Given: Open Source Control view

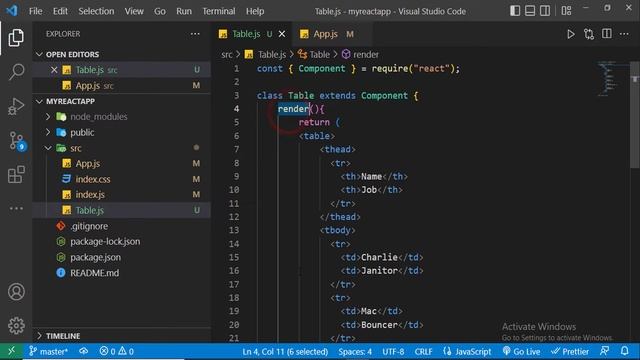Looking at the screenshot, I should click(17, 141).
